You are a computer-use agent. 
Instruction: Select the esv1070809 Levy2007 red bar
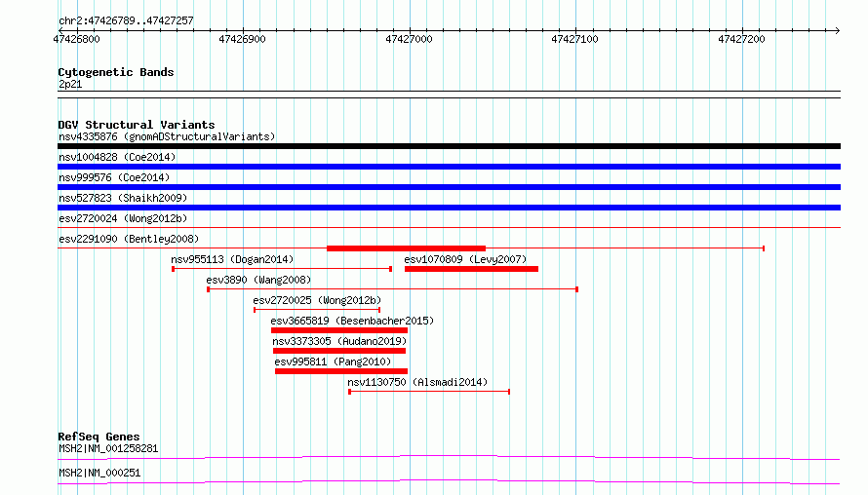(472, 269)
